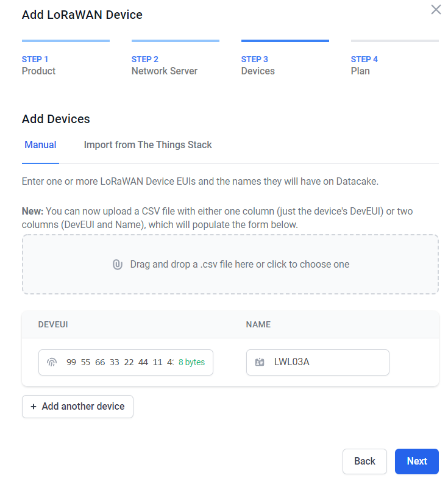
Task: Close the Add LoRaWAN Device dialog
Action: (x=436, y=10)
